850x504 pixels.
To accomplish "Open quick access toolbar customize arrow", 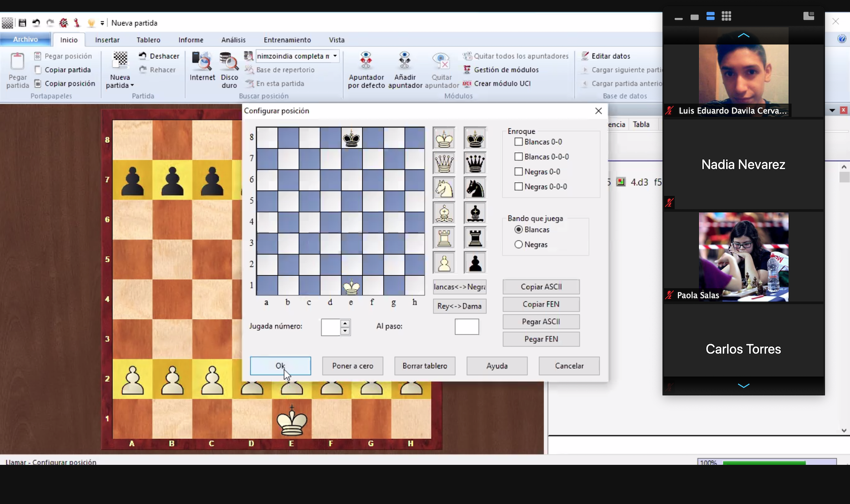I will (x=102, y=23).
